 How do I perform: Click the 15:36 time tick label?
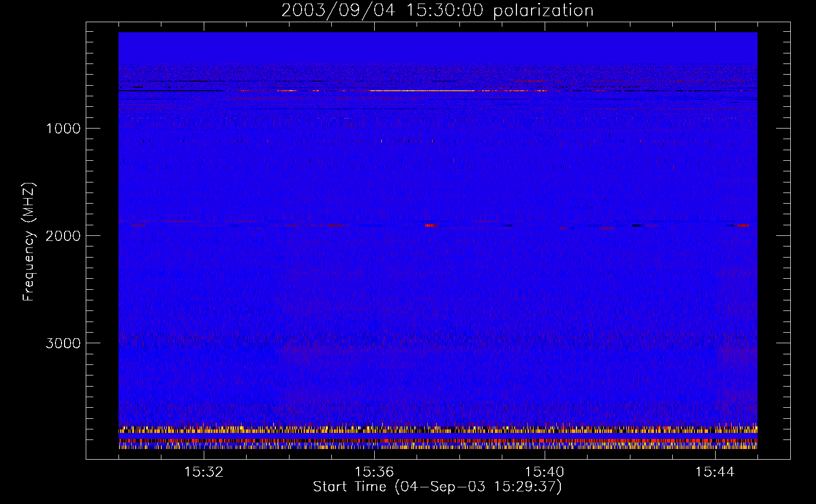click(374, 472)
